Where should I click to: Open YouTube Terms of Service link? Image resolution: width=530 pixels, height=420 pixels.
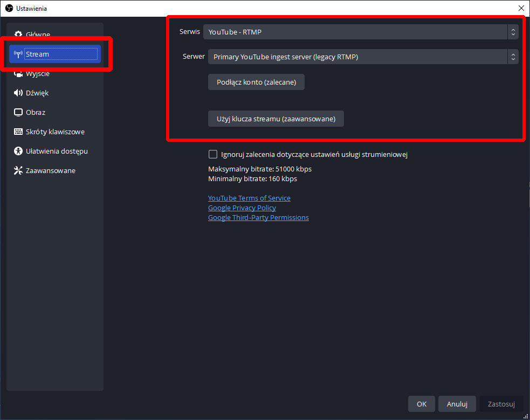(x=249, y=198)
